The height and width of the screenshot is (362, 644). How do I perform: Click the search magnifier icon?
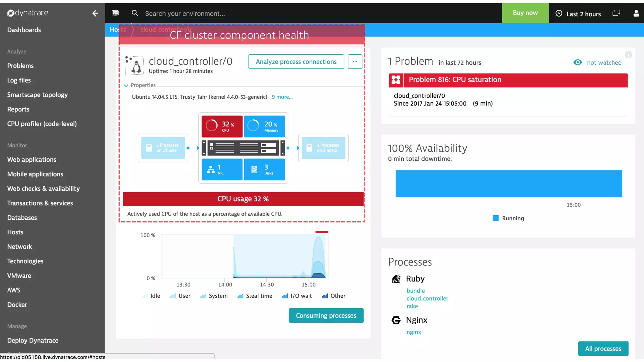(x=135, y=13)
